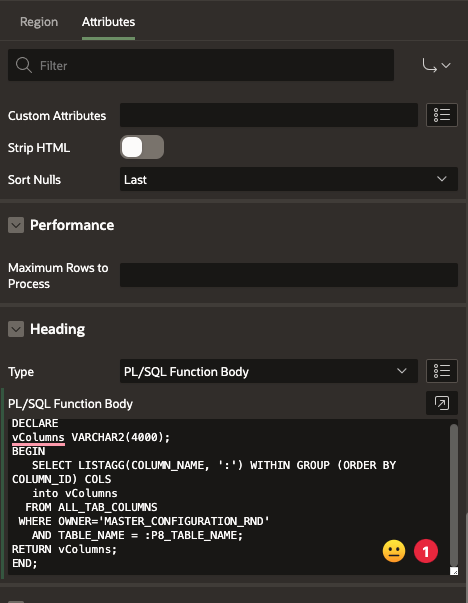
Task: Click into the Filter search field
Action: 201,65
